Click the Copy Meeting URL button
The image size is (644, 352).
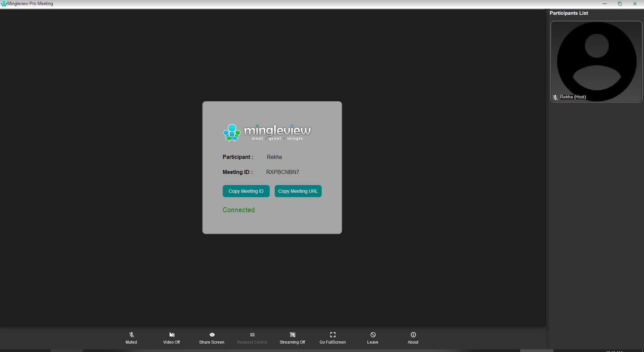point(298,191)
